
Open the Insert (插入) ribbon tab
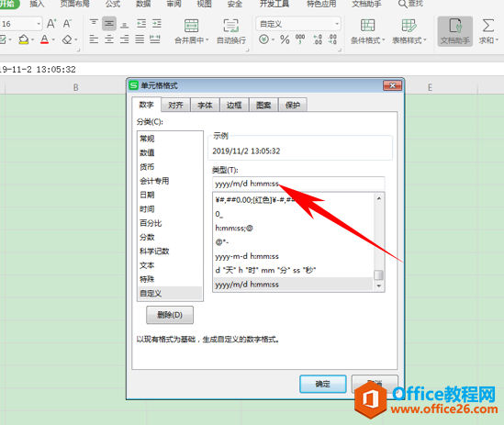click(37, 4)
